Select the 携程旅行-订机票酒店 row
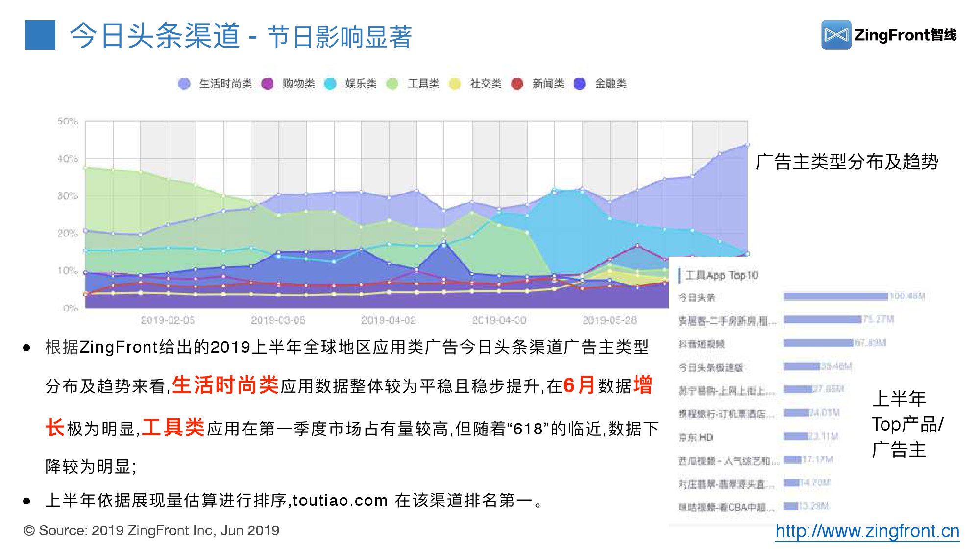 click(x=759, y=414)
